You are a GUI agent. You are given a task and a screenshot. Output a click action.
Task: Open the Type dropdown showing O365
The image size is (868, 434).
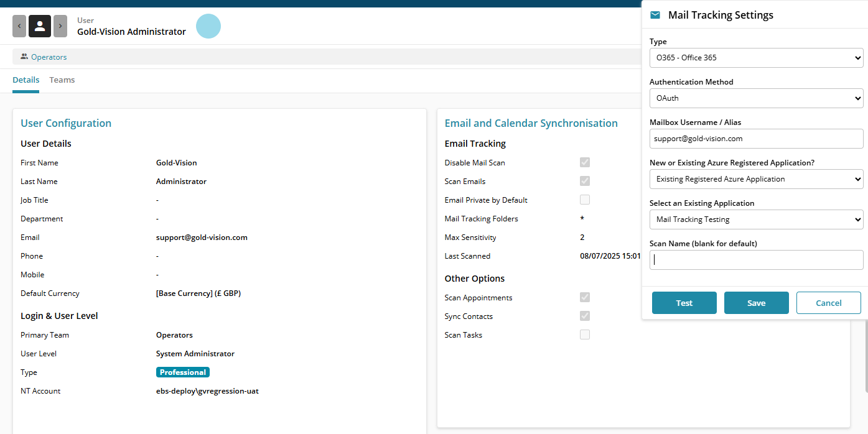tap(756, 58)
